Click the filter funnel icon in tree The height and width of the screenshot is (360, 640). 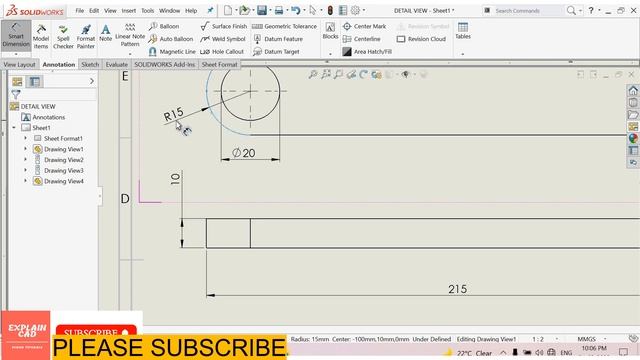(x=16, y=94)
